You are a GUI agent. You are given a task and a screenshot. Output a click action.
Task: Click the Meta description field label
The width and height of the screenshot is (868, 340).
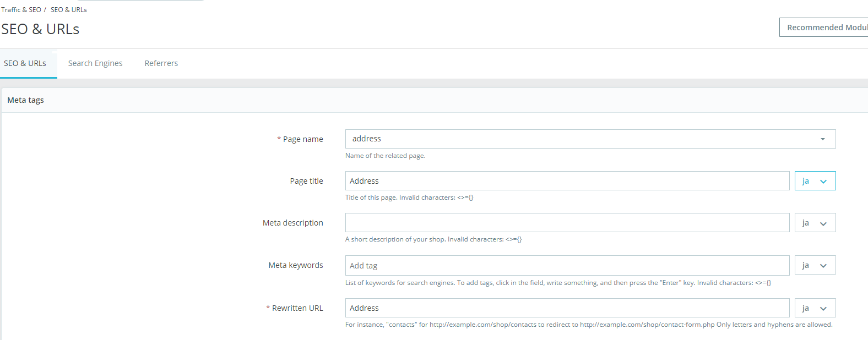(x=293, y=223)
